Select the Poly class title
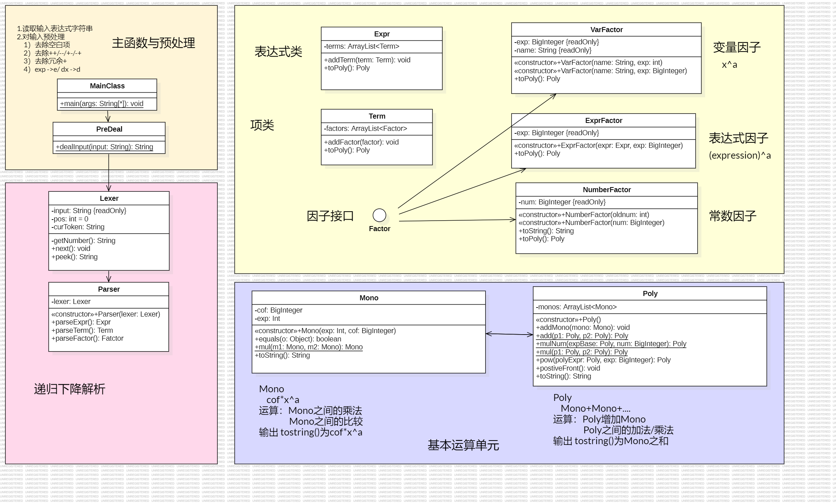Viewport: 836px width, 504px height. coord(650,293)
